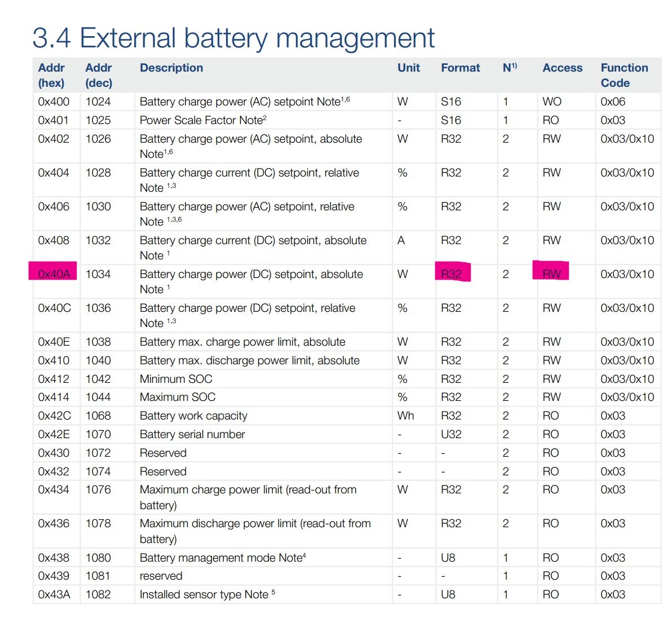This screenshot has height=640, width=672.
Task: Click the Unit column header
Action: [x=408, y=68]
